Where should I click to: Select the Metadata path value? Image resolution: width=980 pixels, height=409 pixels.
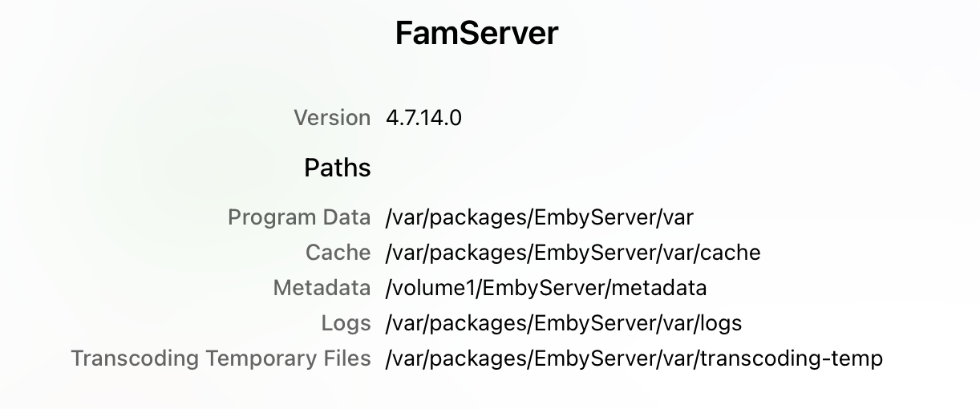click(x=545, y=288)
